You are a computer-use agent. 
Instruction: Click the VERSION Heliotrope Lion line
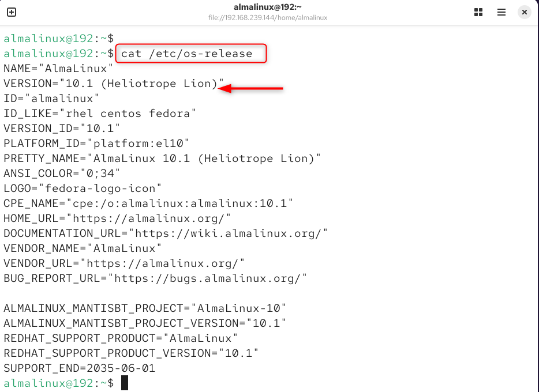[110, 83]
